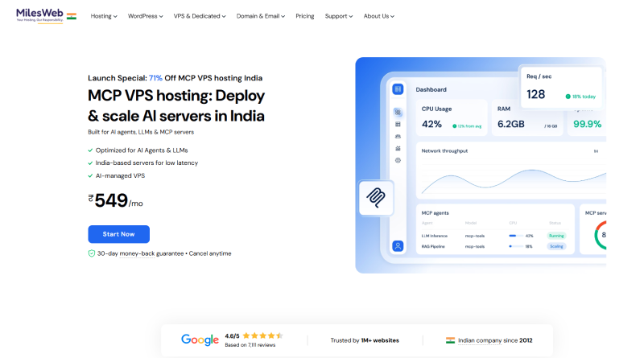The height and width of the screenshot is (358, 644).
Task: Click the Google logo
Action: pyautogui.click(x=200, y=340)
